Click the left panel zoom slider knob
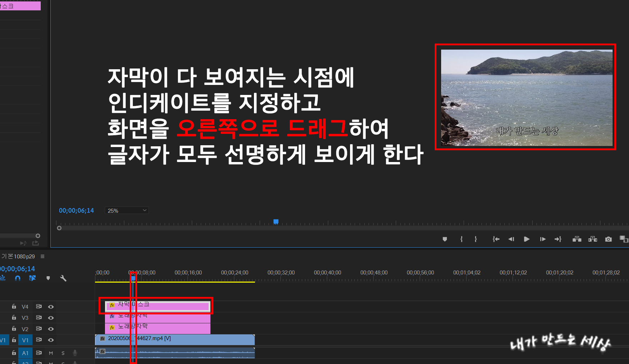The width and height of the screenshot is (629, 364). click(x=38, y=236)
